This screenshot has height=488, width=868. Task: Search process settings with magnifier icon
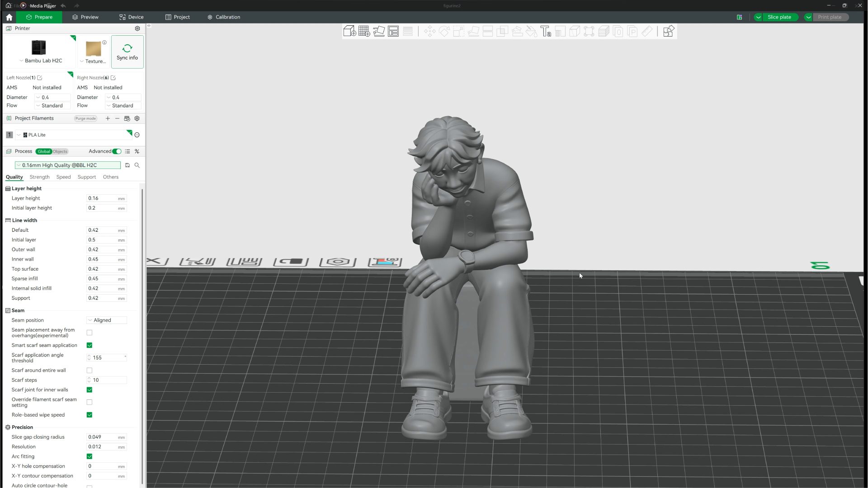point(137,165)
